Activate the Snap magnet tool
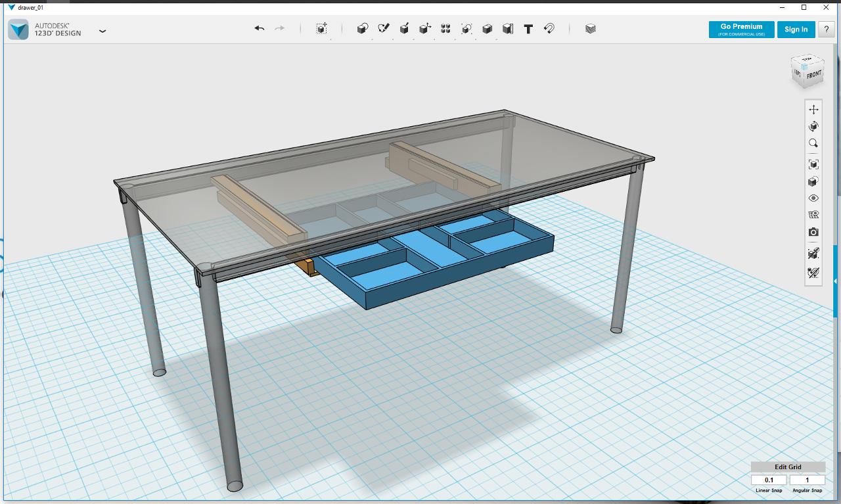The image size is (841, 504). [549, 29]
